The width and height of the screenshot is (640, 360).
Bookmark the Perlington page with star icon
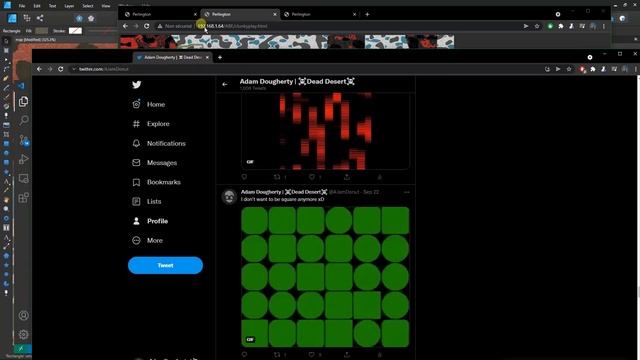click(537, 26)
